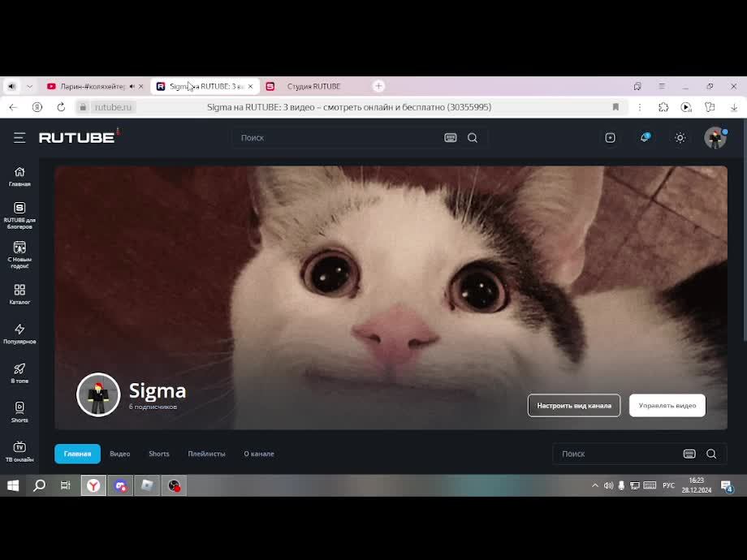
Task: Click the Yandex Browser taskbar icon
Action: (93, 485)
